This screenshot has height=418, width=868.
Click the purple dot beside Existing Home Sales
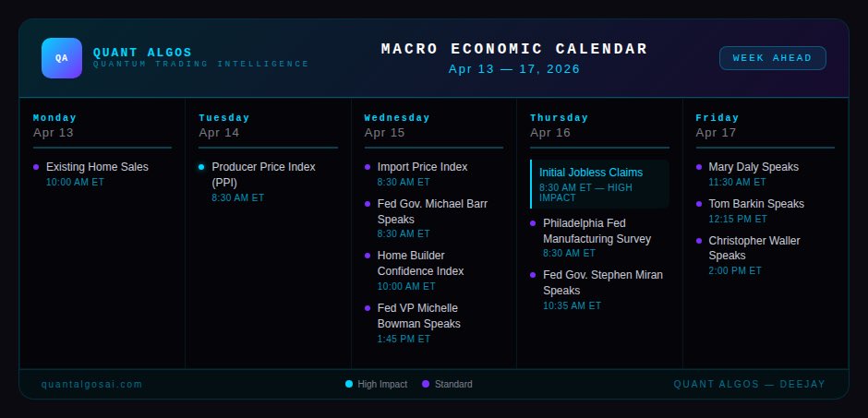click(x=36, y=167)
